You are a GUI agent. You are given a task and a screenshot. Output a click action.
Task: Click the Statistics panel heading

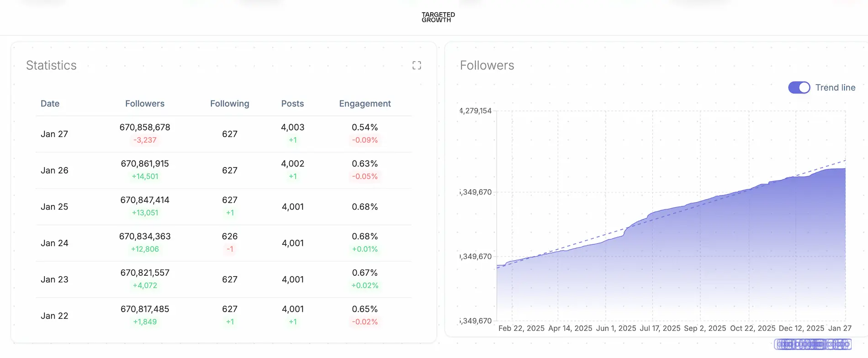point(51,65)
